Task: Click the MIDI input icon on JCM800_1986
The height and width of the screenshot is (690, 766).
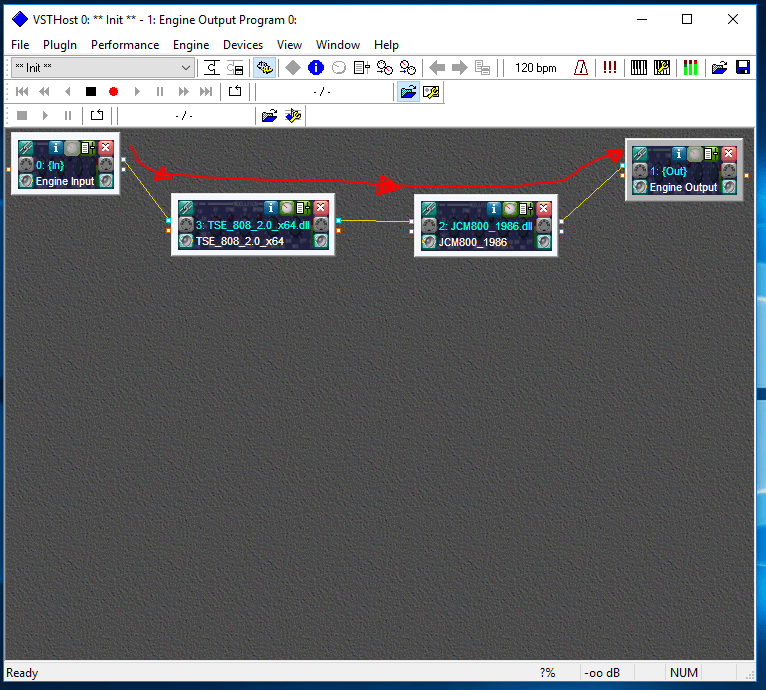Action: [x=429, y=226]
